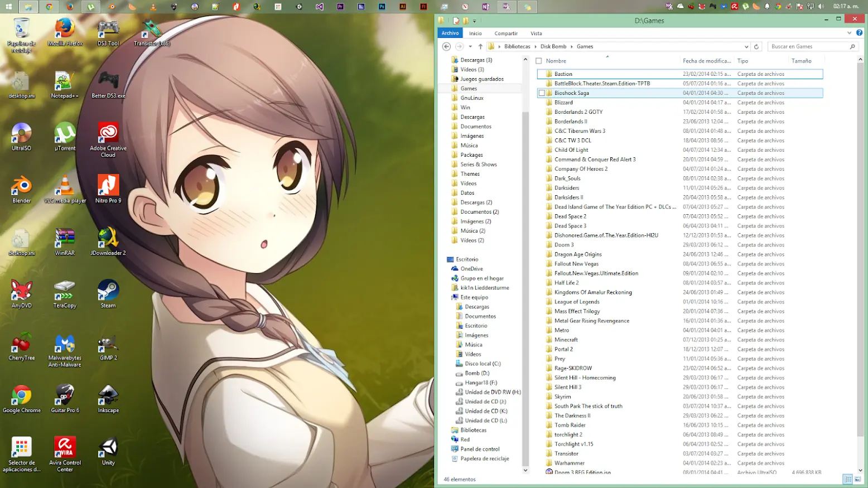Launch AnyDVD from desktop
Viewport: 868px width, 488px height.
[x=21, y=294]
